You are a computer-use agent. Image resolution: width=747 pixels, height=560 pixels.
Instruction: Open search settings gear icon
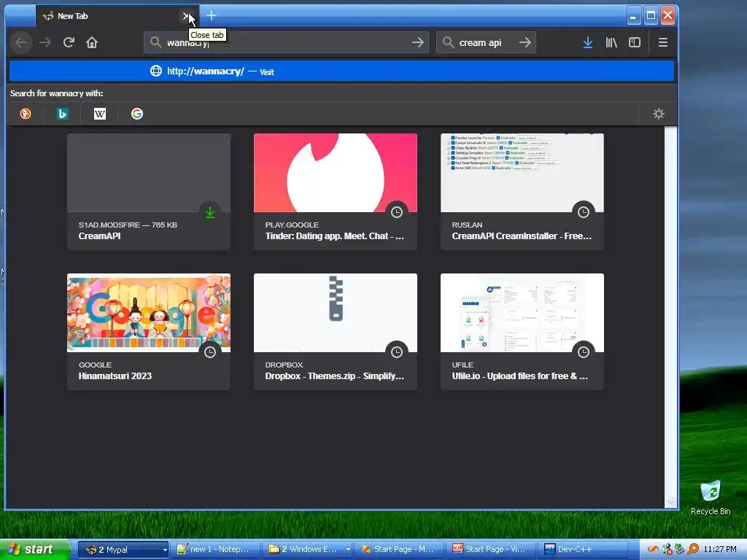coord(659,114)
